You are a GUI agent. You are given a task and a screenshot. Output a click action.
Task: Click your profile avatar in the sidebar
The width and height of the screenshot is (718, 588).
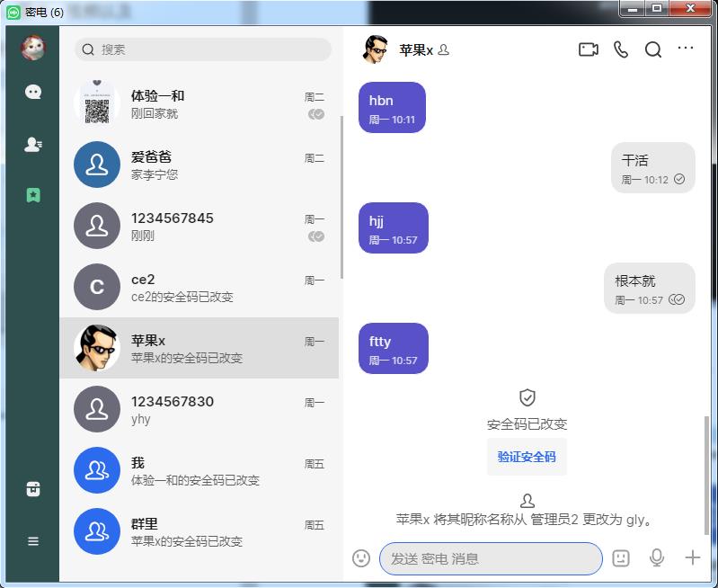(x=33, y=48)
